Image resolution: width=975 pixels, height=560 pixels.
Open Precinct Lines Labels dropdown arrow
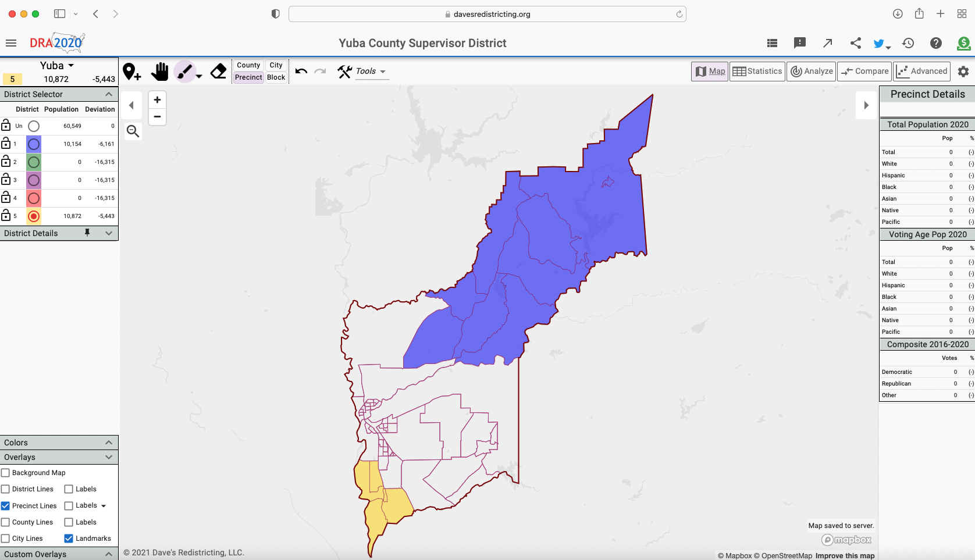tap(104, 506)
